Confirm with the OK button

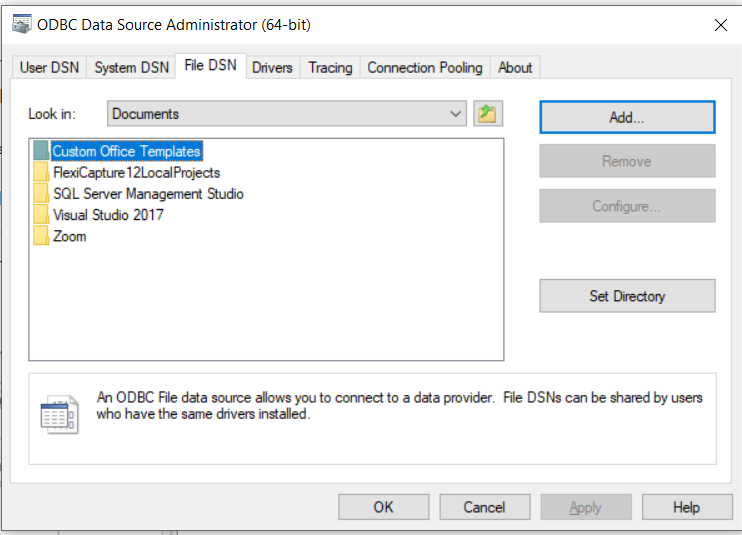[x=384, y=507]
